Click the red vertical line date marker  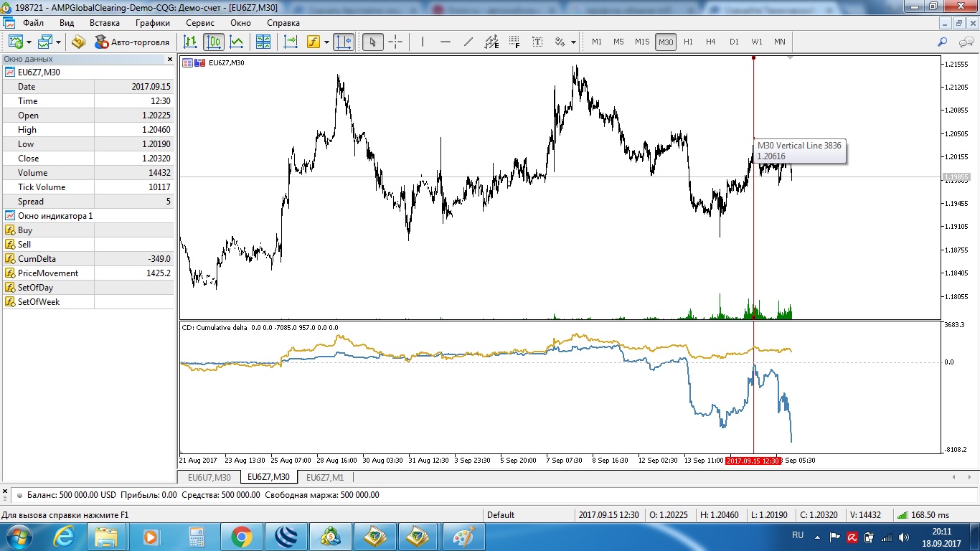[x=753, y=461]
